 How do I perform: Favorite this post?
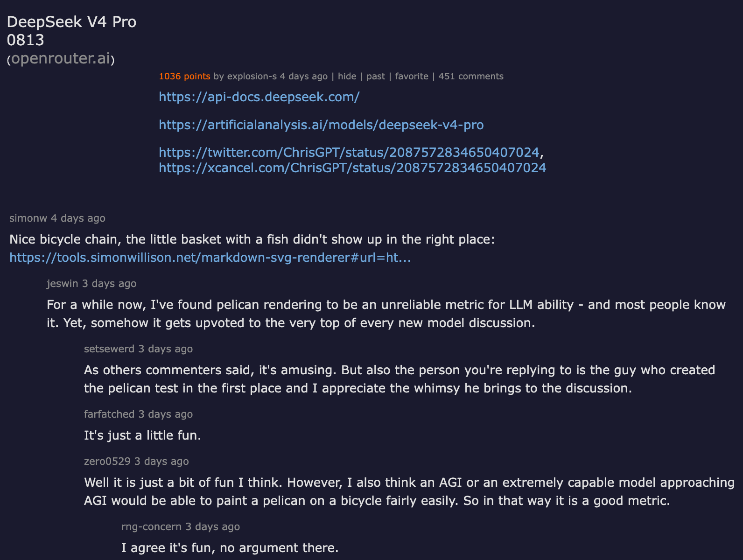(x=412, y=76)
